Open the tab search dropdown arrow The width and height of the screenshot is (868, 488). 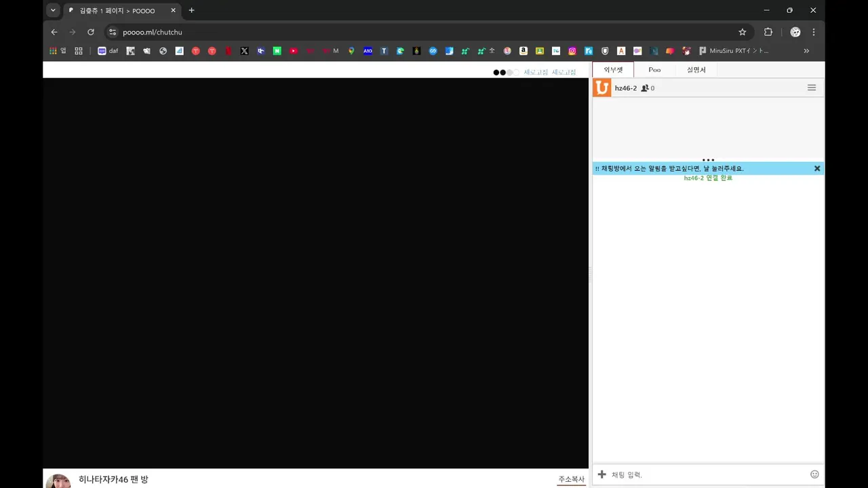point(53,10)
